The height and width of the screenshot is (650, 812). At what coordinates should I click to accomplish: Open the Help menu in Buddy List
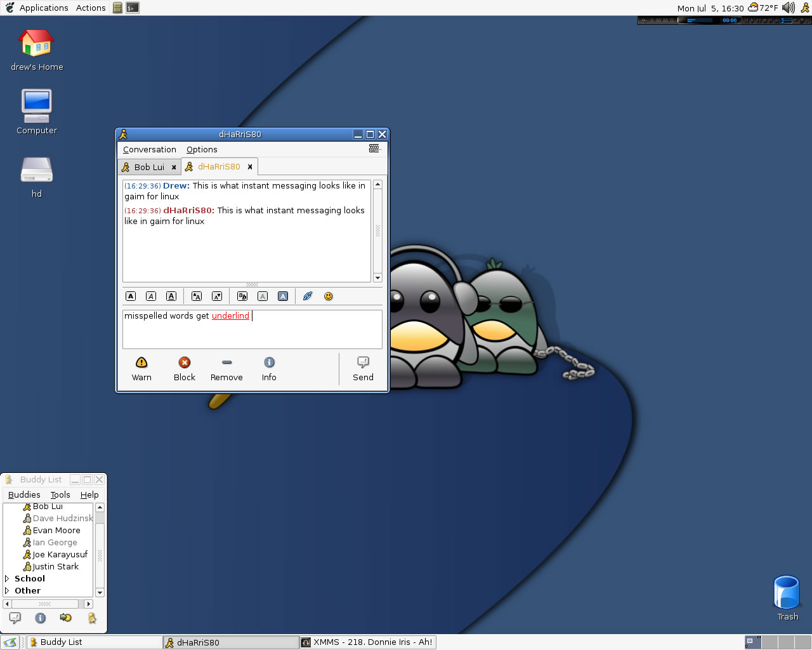coord(89,495)
